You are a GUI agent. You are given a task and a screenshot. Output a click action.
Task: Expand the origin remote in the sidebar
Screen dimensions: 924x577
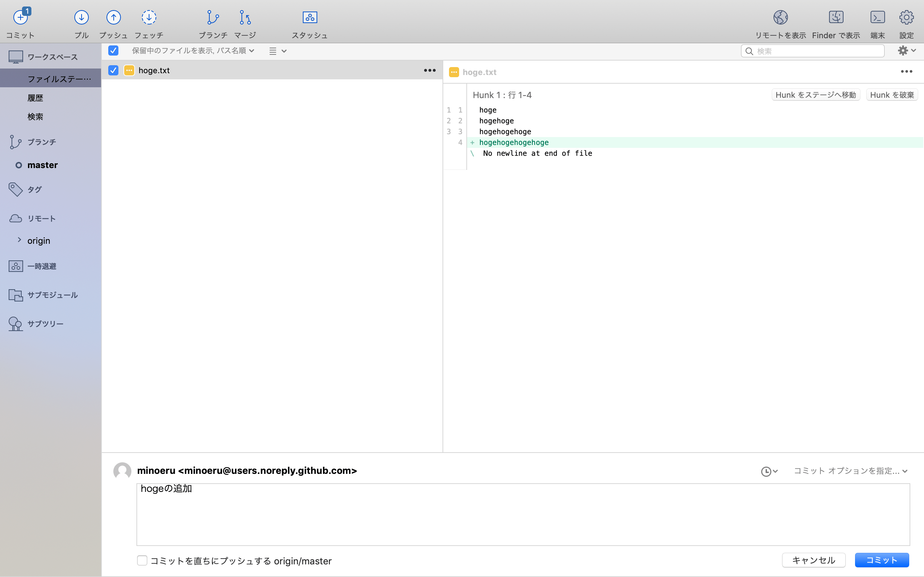(19, 240)
